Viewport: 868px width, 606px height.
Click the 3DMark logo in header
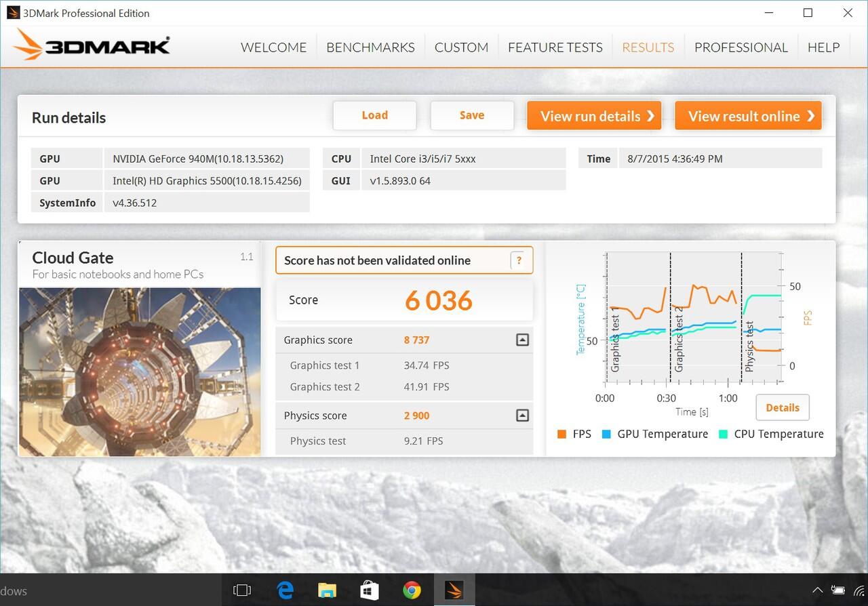tap(92, 45)
